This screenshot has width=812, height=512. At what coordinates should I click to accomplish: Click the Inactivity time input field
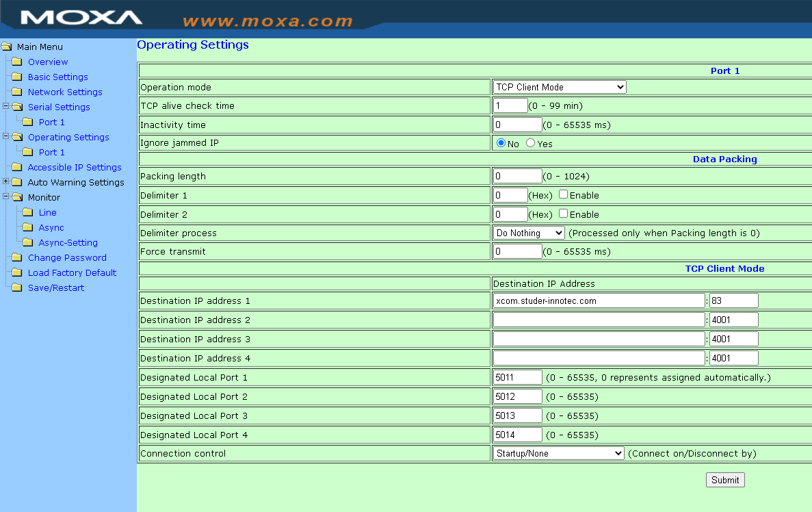pos(517,125)
